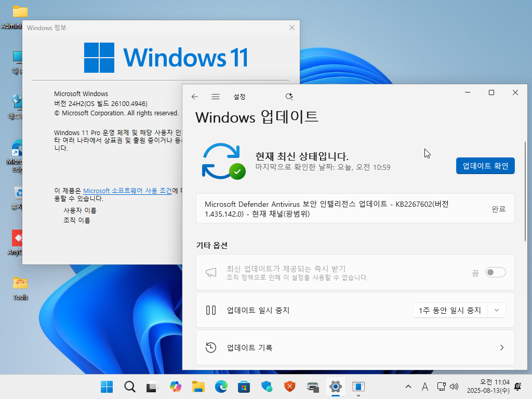Maximize the Settings window

(491, 92)
